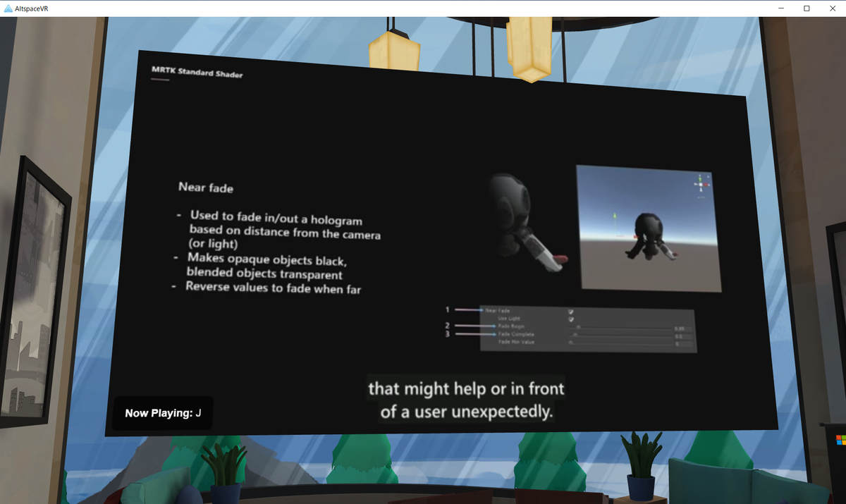The width and height of the screenshot is (846, 504).
Task: Click the Unity scene view thumbnail
Action: point(649,228)
